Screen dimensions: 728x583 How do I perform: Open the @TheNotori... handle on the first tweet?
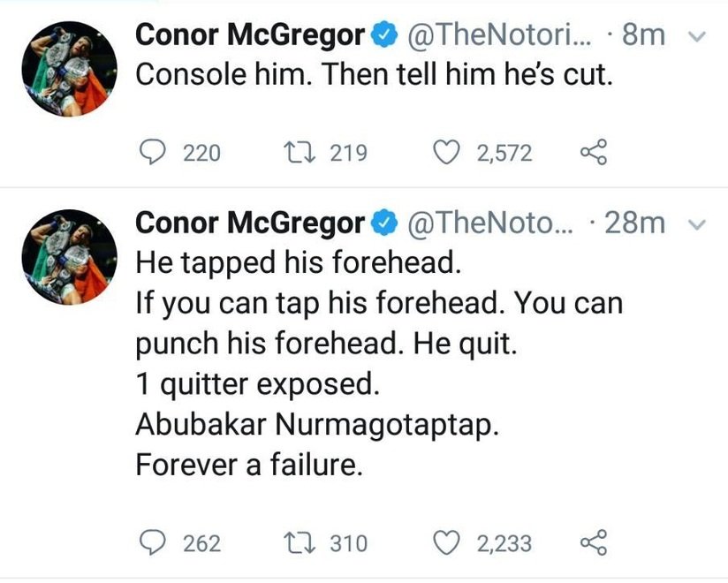501,36
